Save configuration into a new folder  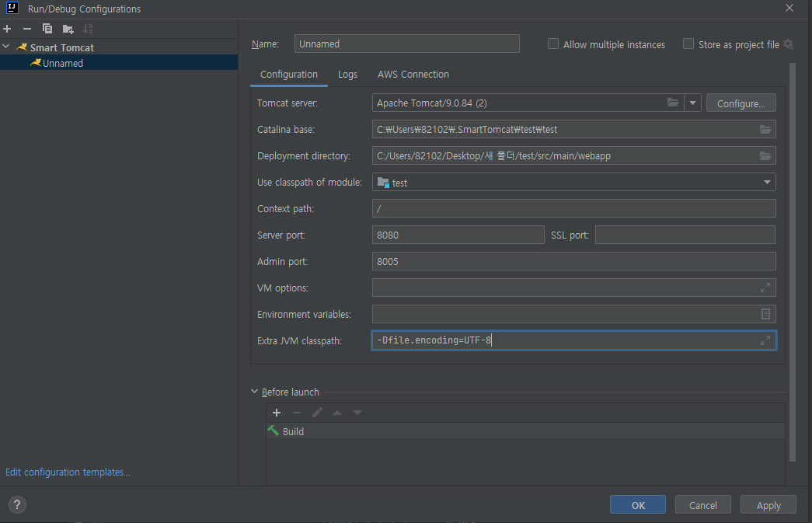click(68, 29)
